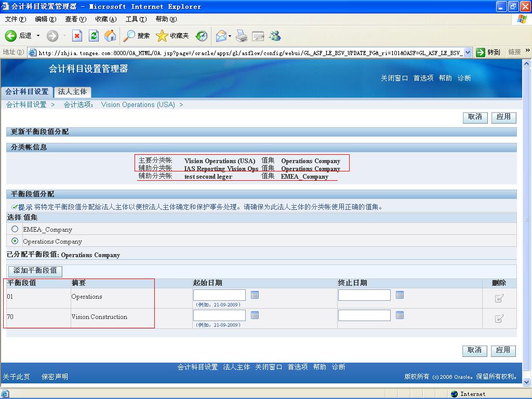Click start date field for row 70
The image size is (532, 399).
click(x=220, y=315)
